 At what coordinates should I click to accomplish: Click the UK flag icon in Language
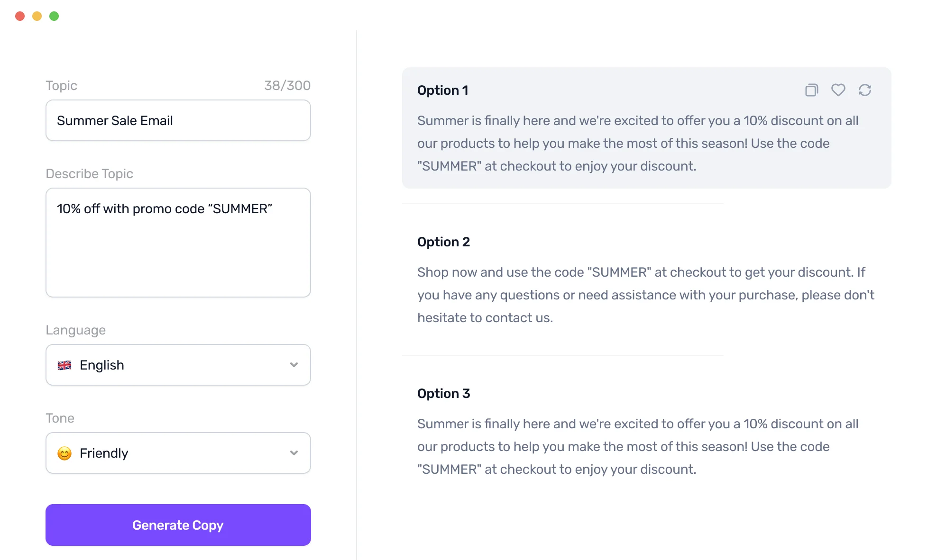64,365
